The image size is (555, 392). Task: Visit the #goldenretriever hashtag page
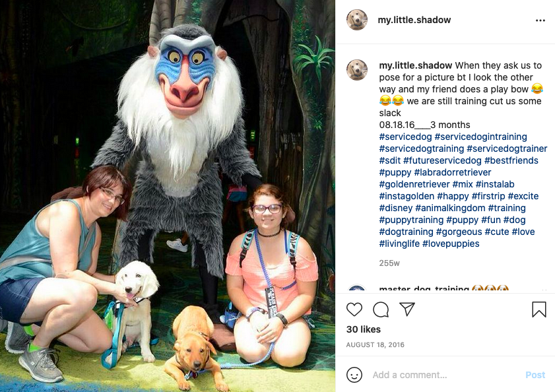coord(414,184)
